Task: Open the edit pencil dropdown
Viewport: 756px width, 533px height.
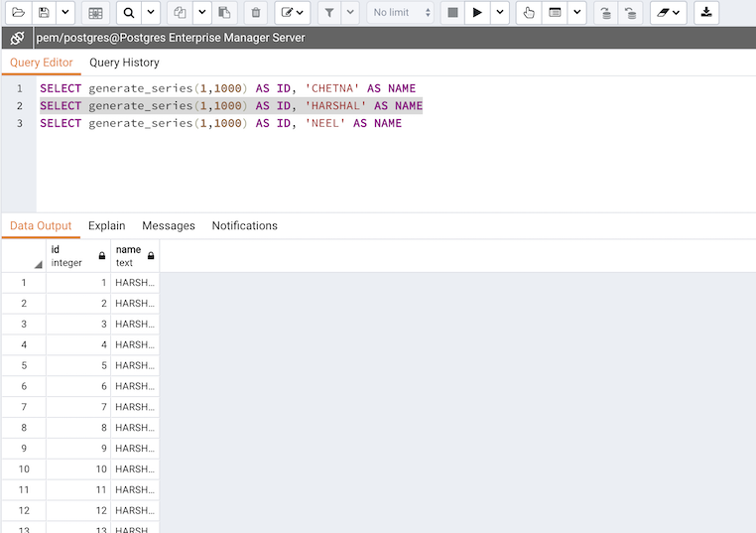Action: pos(292,13)
